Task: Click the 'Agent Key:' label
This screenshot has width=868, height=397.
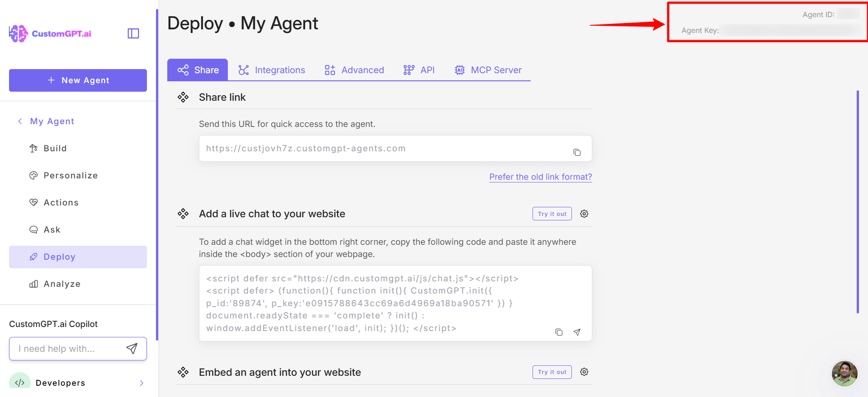Action: point(700,30)
